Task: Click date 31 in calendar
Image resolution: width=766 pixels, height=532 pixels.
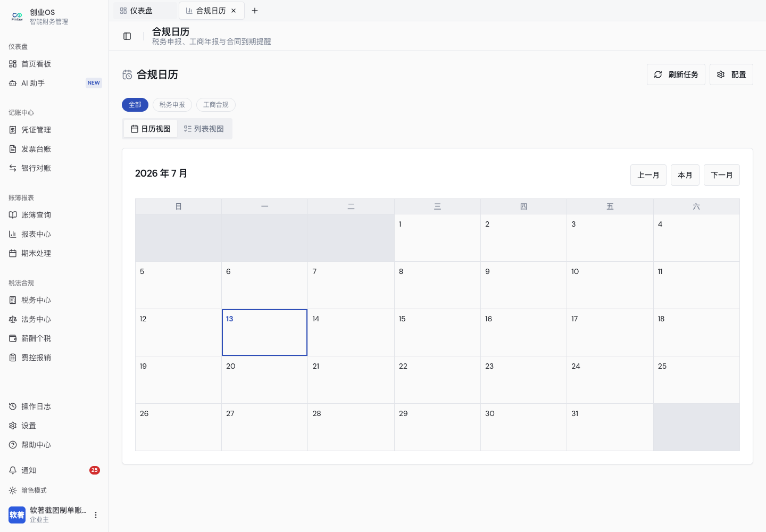Action: [610, 427]
